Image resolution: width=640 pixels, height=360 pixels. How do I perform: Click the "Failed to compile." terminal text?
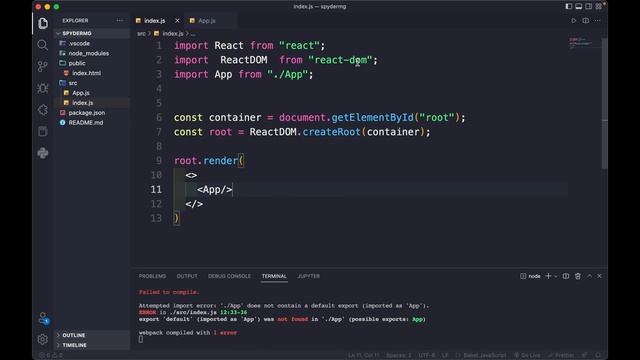click(x=169, y=292)
